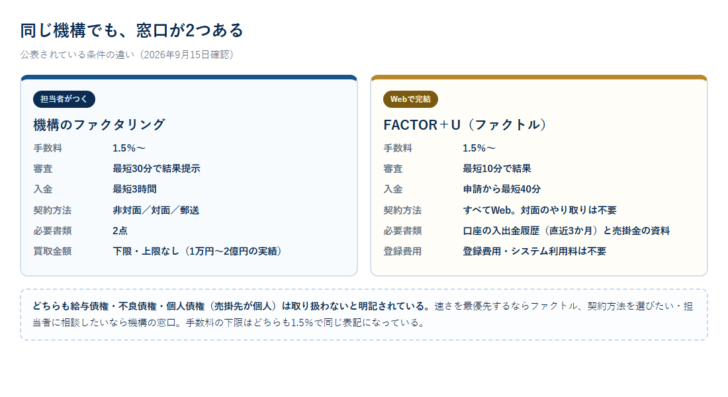Click 登録費用 label in ファクトル card
The height and width of the screenshot is (397, 728).
(x=403, y=251)
